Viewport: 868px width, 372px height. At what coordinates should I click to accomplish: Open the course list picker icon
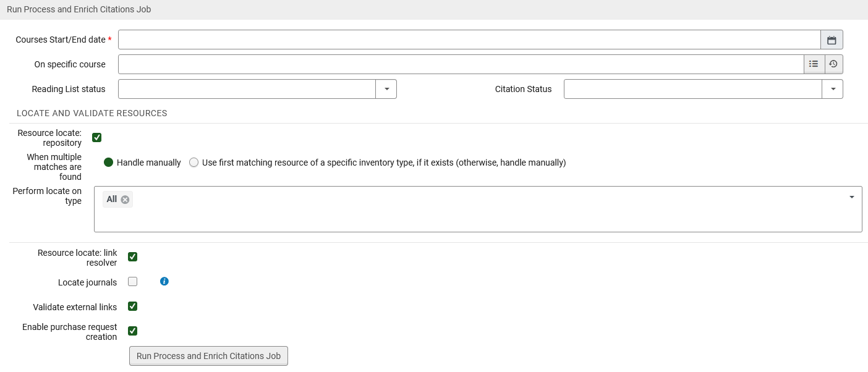tap(814, 64)
